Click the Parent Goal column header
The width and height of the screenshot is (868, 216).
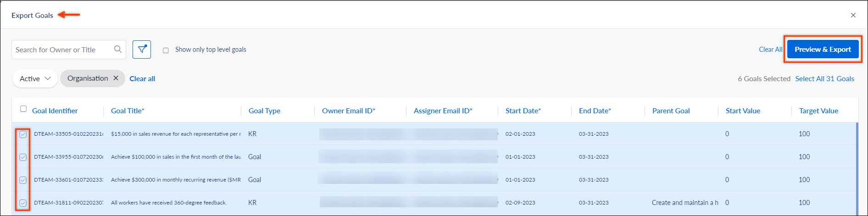point(671,111)
